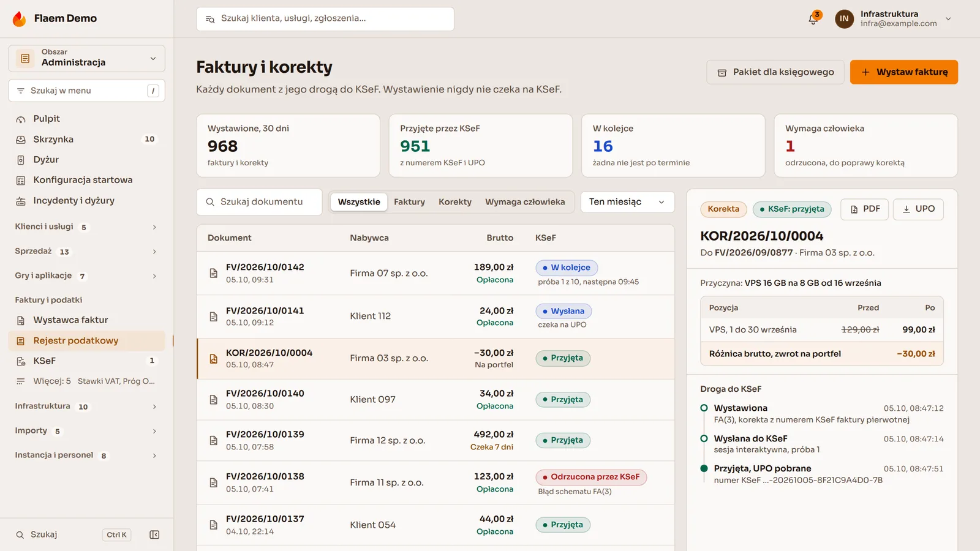Screen dimensions: 980x551
Task: Click IN user avatar
Action: (x=844, y=18)
